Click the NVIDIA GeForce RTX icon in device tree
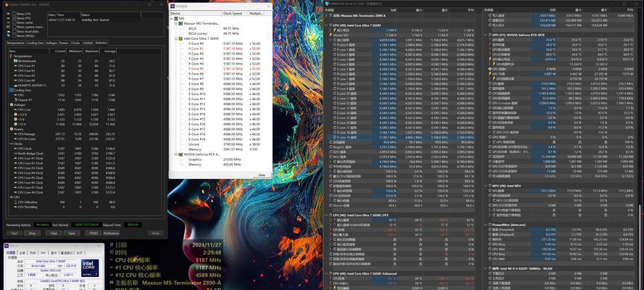Viewport: 644px width, 290px height. (x=180, y=154)
